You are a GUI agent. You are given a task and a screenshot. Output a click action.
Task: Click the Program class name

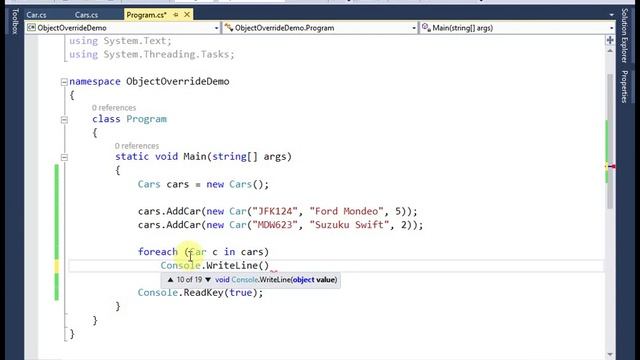[x=147, y=119]
